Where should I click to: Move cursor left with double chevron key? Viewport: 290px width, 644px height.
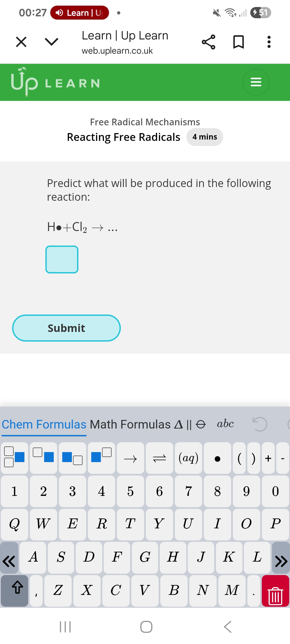[9, 558]
